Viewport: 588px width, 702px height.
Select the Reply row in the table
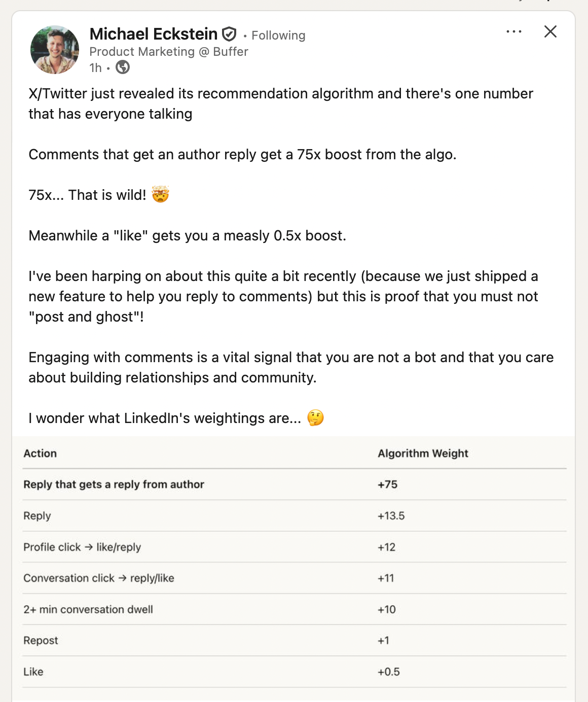(37, 515)
